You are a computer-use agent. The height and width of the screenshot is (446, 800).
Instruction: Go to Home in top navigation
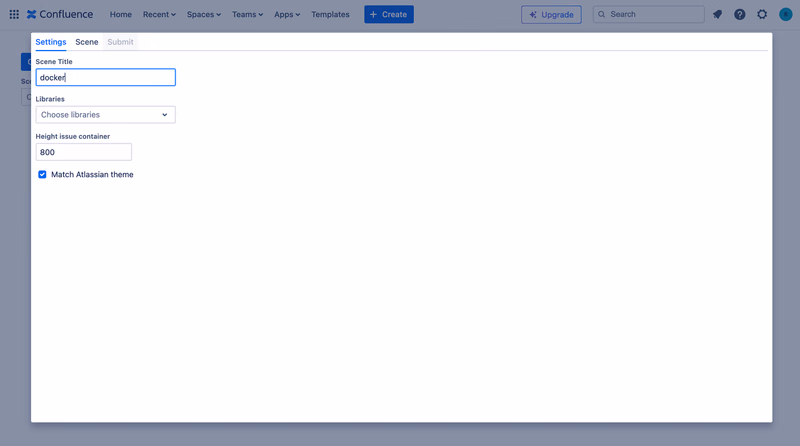coord(120,14)
